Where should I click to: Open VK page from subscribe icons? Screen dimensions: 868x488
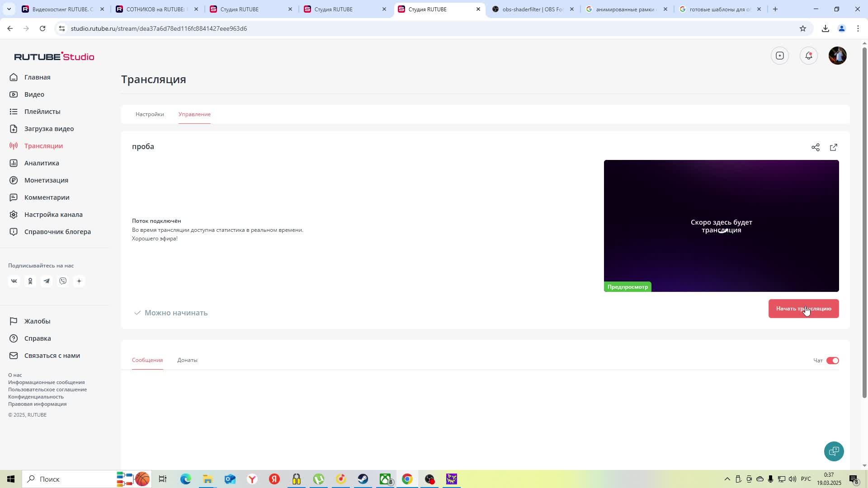pyautogui.click(x=14, y=281)
